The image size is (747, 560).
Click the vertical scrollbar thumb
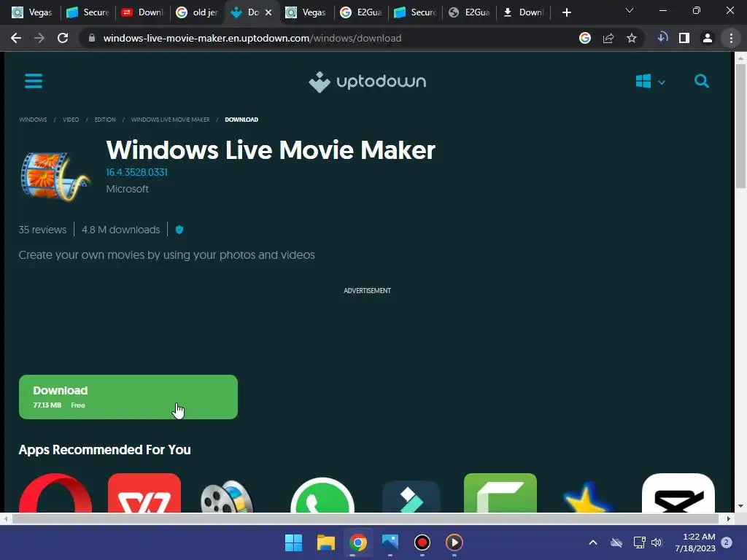[740, 125]
